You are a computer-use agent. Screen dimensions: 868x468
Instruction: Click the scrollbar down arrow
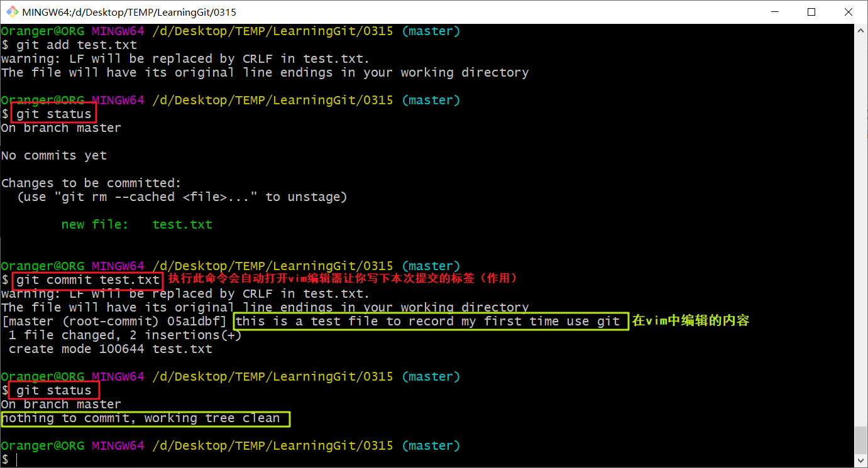point(860,462)
